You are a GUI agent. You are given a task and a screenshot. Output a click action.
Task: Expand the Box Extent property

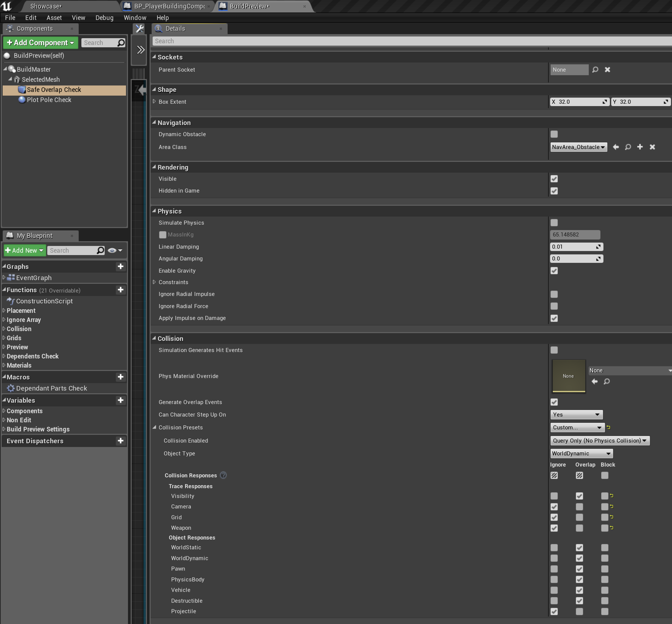point(154,102)
